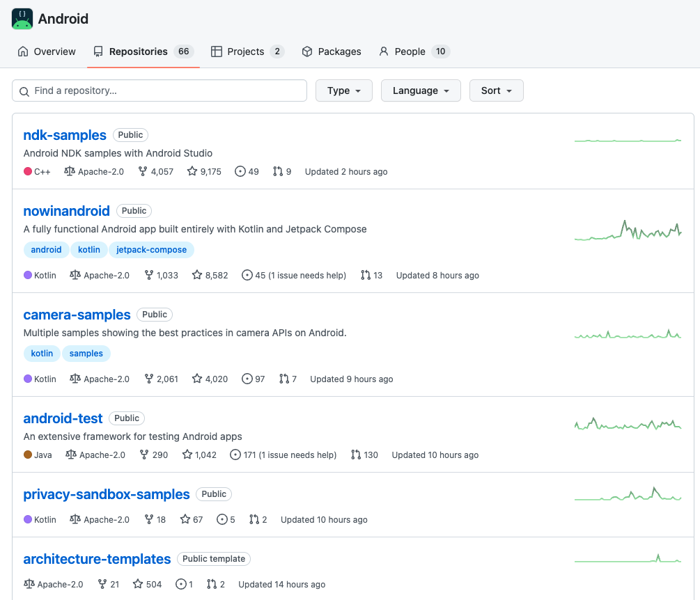Image resolution: width=700 pixels, height=600 pixels.
Task: Open ndk-samples 9 pull requests
Action: click(282, 172)
